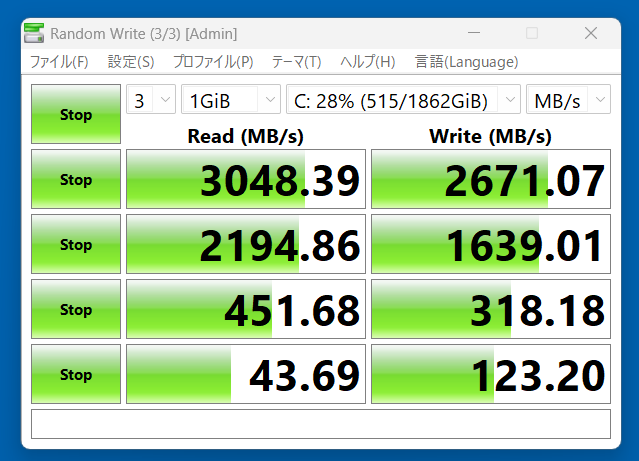Image resolution: width=639 pixels, height=461 pixels.
Task: Click Stop button next to 451.68 result
Action: [76, 310]
